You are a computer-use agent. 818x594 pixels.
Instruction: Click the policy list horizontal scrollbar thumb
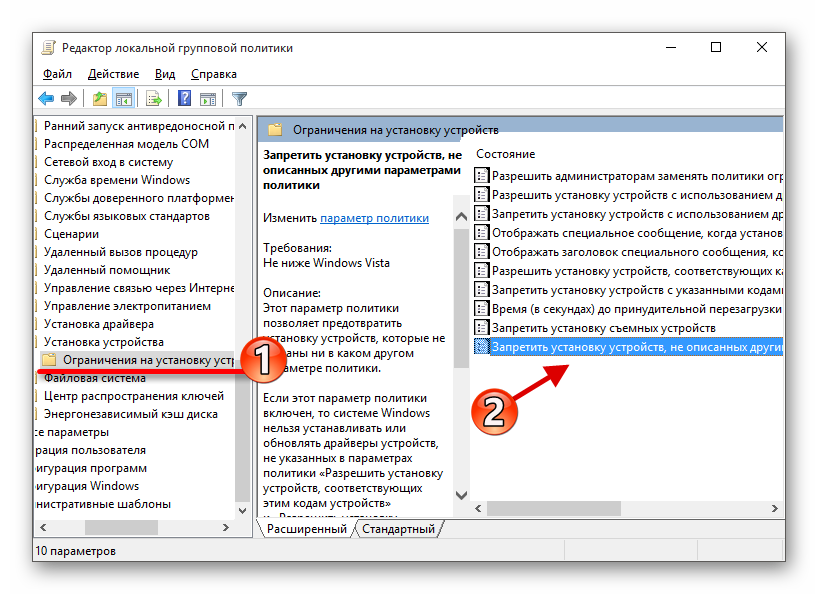pyautogui.click(x=554, y=508)
